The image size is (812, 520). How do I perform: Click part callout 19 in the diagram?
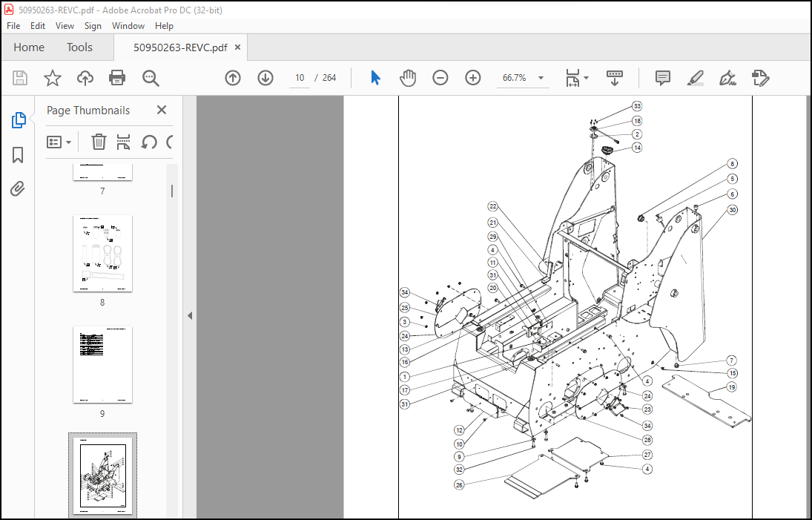[x=732, y=387]
